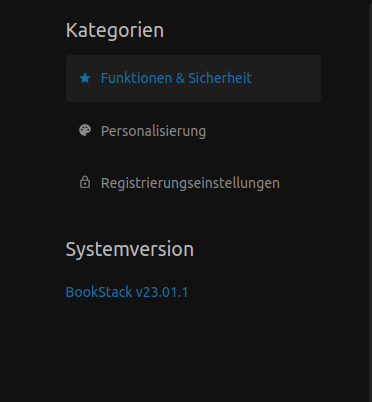View release notes via BookStack version text

pyautogui.click(x=127, y=292)
